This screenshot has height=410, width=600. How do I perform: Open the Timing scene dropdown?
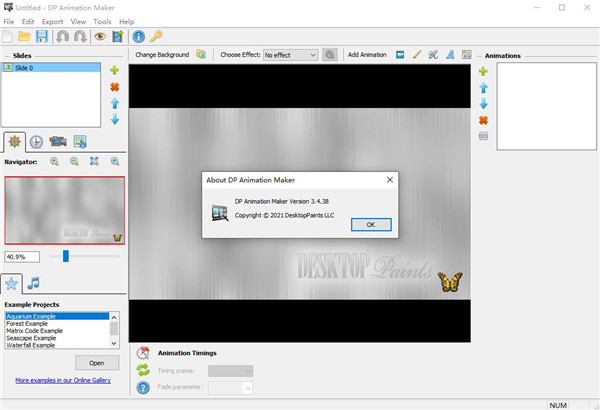[230, 371]
